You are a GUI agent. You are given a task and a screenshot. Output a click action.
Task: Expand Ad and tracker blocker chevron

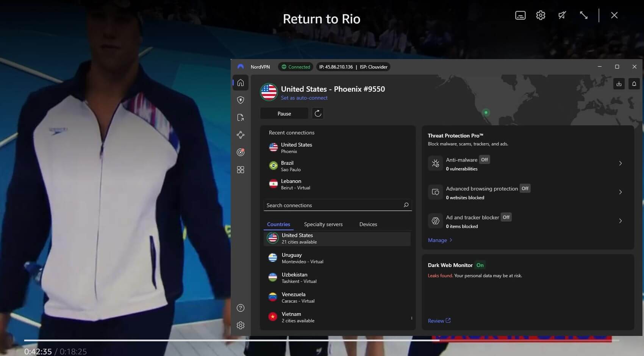coord(620,221)
